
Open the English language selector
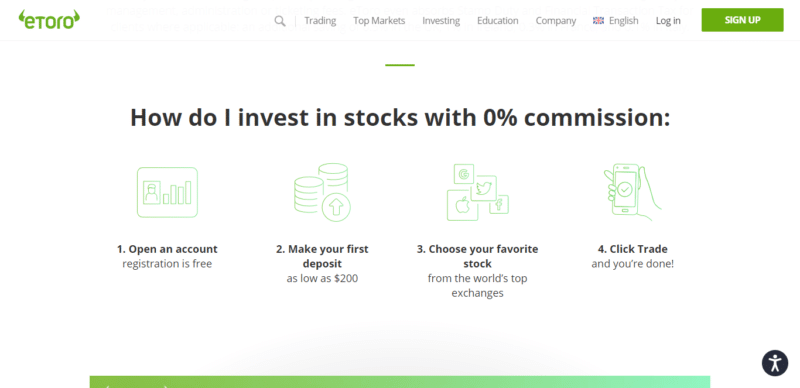[x=616, y=20]
